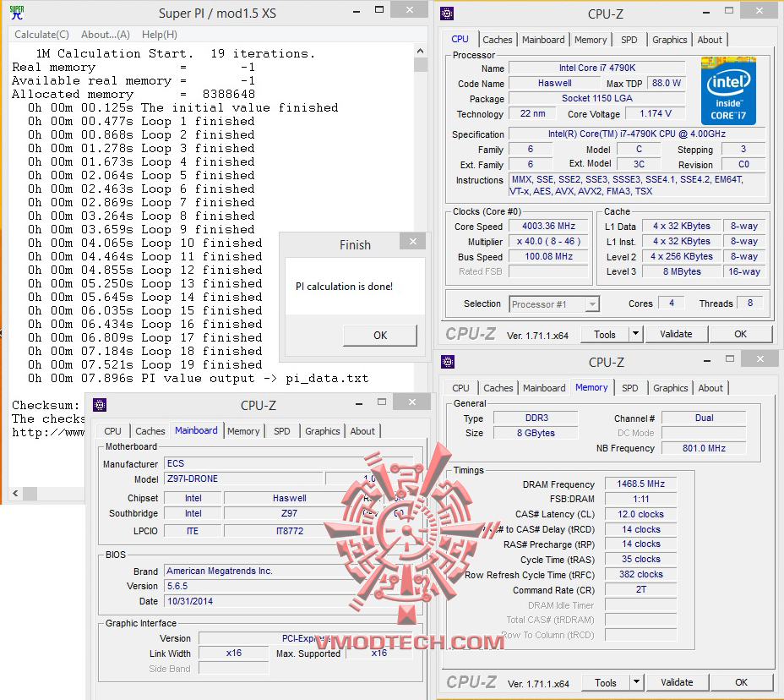The image size is (784, 700).
Task: Switch to About tab in top CPU-Z window
Action: tap(710, 40)
